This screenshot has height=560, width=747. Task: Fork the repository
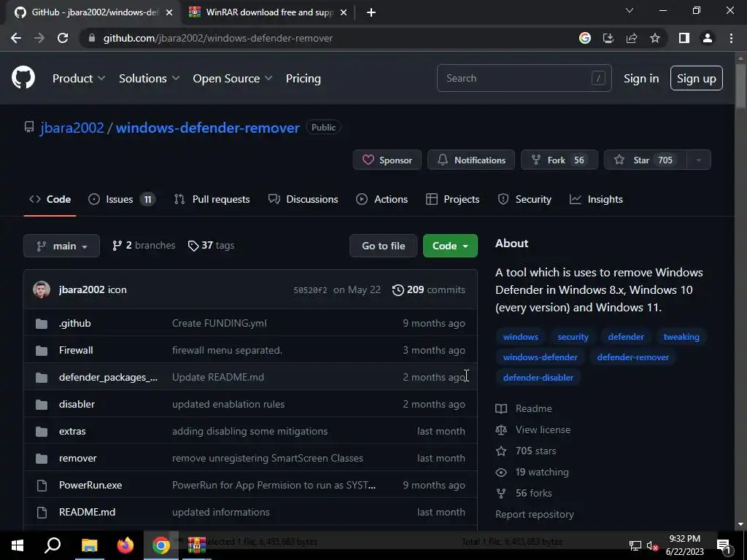(x=560, y=160)
